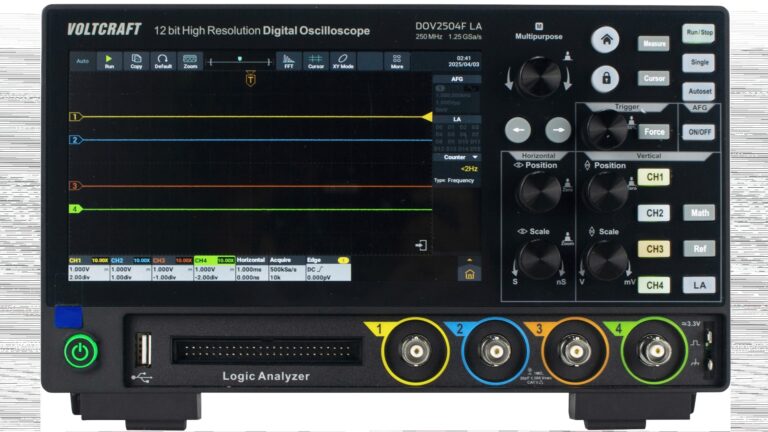Screen dimensions: 768x432
Task: Tap the Type: Frequency label
Action: 454,181
